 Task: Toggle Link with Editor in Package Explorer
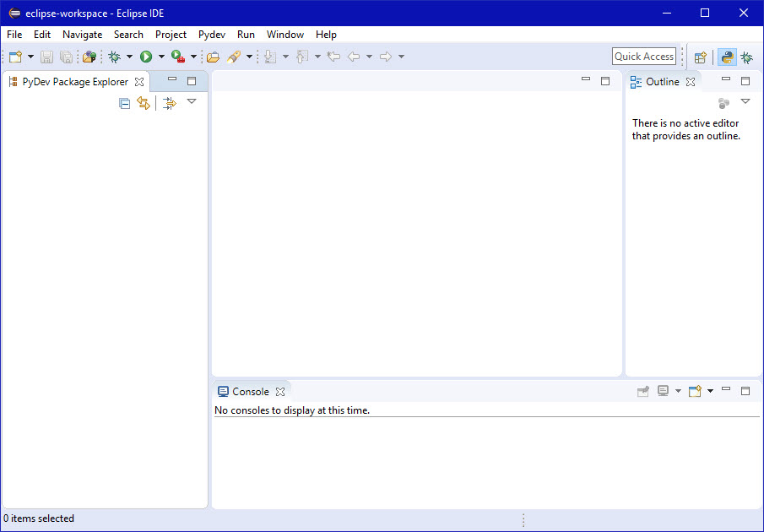144,103
